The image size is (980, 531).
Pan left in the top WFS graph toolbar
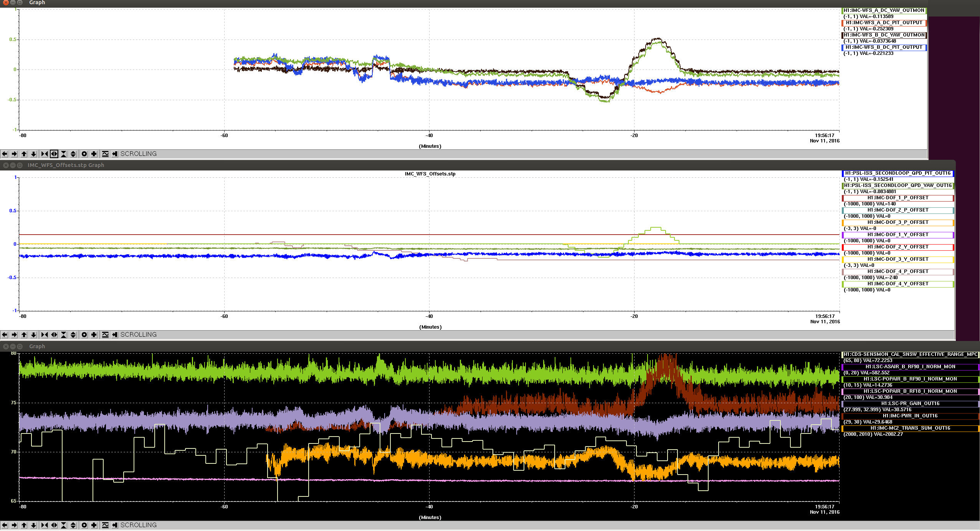coord(5,154)
